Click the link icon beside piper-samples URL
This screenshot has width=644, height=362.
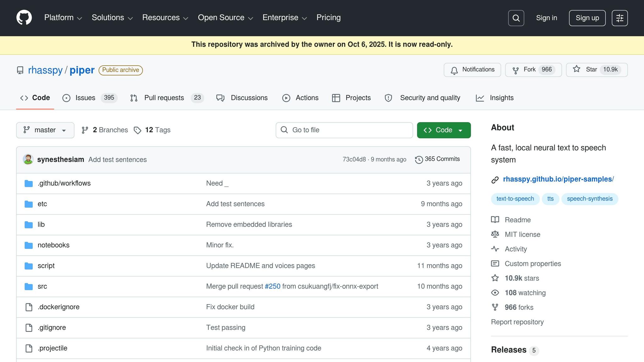click(x=495, y=180)
